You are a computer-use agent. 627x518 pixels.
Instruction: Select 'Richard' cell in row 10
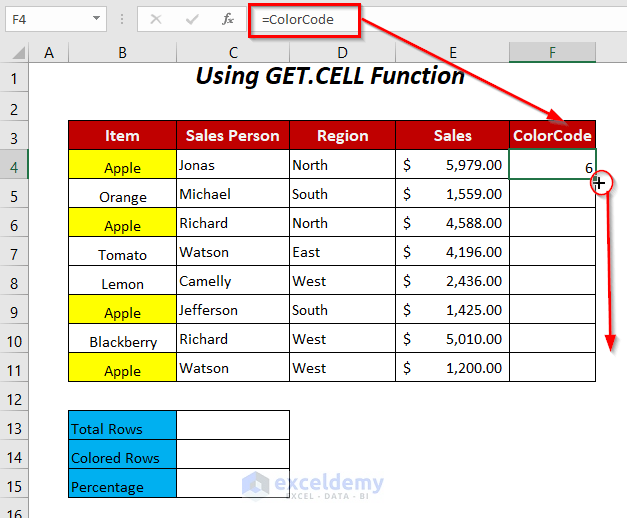(x=233, y=338)
